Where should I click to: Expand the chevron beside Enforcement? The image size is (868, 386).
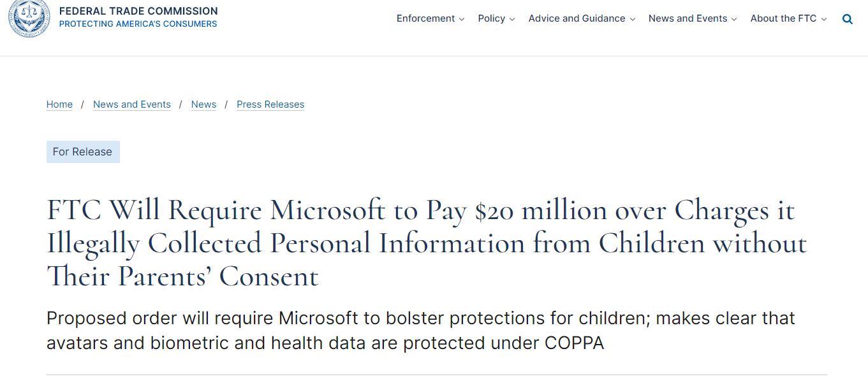point(462,19)
